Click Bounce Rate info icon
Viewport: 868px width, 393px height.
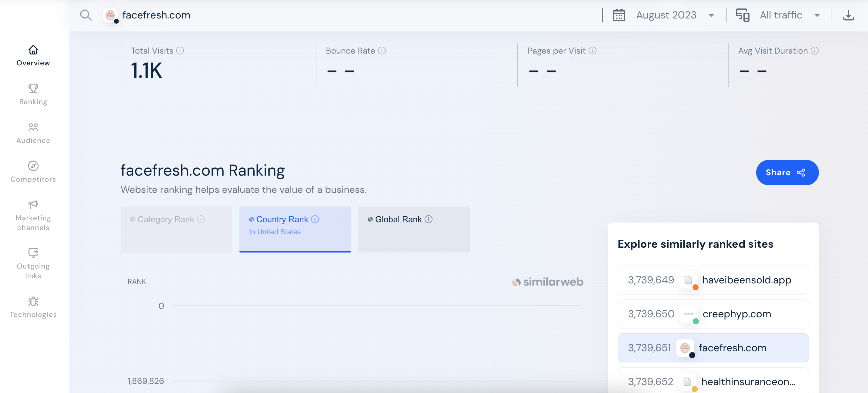click(x=382, y=51)
